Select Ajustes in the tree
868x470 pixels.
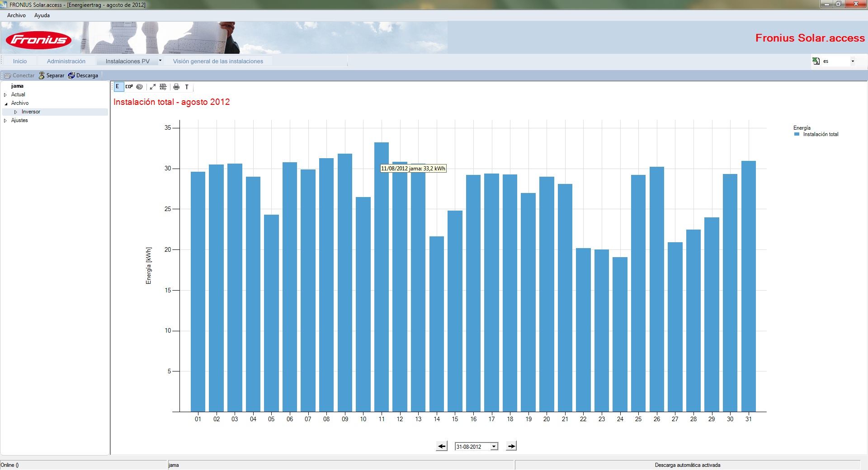coord(19,121)
